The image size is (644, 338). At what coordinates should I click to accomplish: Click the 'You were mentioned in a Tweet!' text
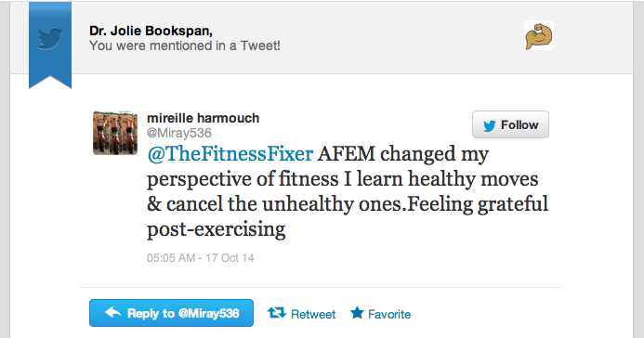click(185, 45)
